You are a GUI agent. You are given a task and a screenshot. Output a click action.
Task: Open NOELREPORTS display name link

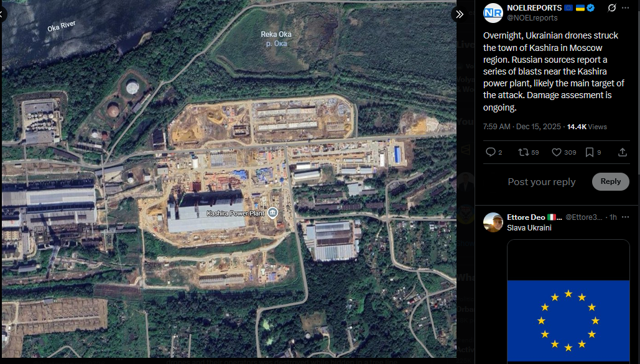click(534, 7)
